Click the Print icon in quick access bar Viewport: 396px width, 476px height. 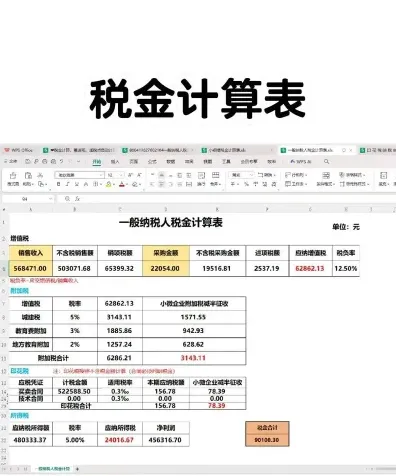pyautogui.click(x=45, y=161)
